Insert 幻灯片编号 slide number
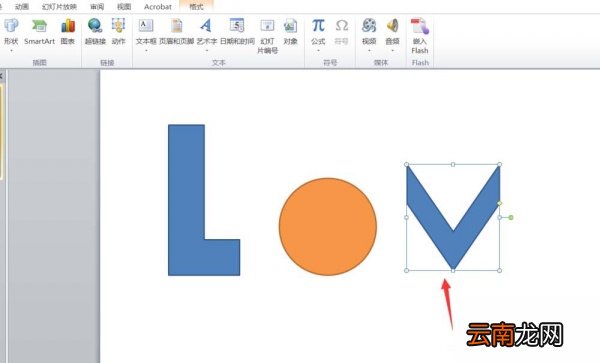 click(x=267, y=36)
